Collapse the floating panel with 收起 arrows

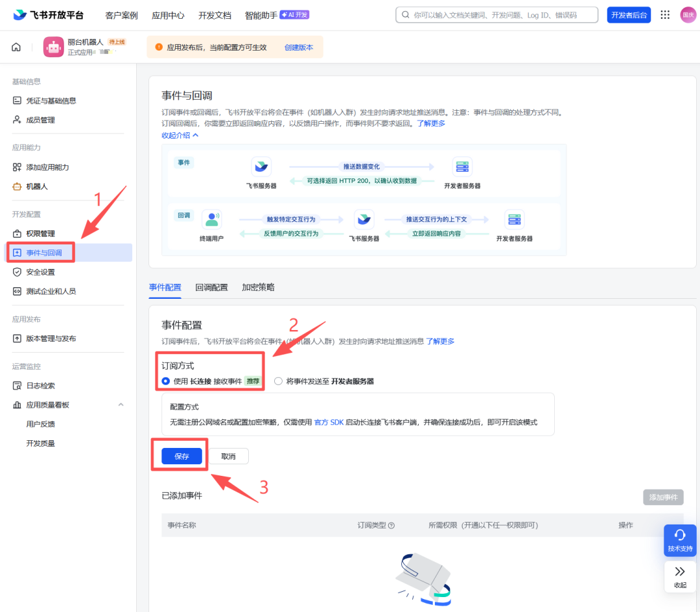click(x=680, y=577)
